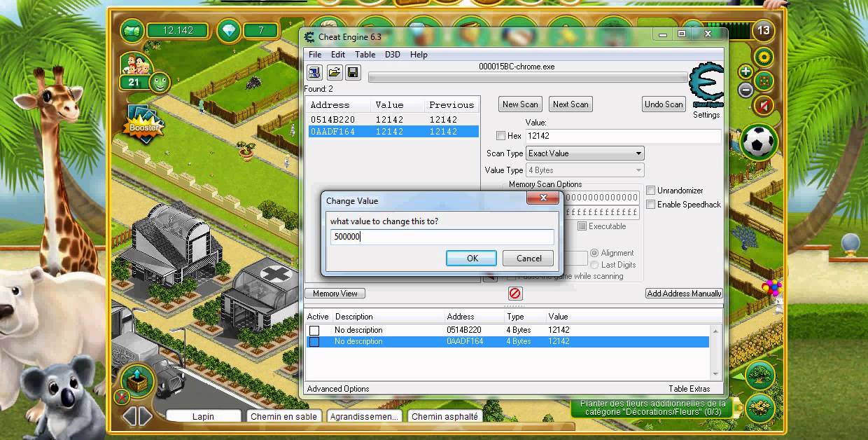Screen dimensions: 868x440
Task: Click the Undo Scan button
Action: (664, 104)
